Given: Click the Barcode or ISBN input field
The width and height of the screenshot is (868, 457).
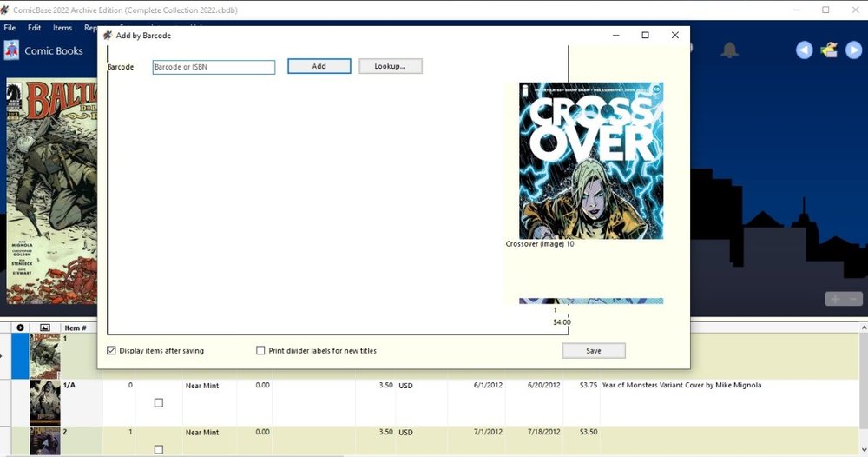Looking at the screenshot, I should pyautogui.click(x=214, y=67).
